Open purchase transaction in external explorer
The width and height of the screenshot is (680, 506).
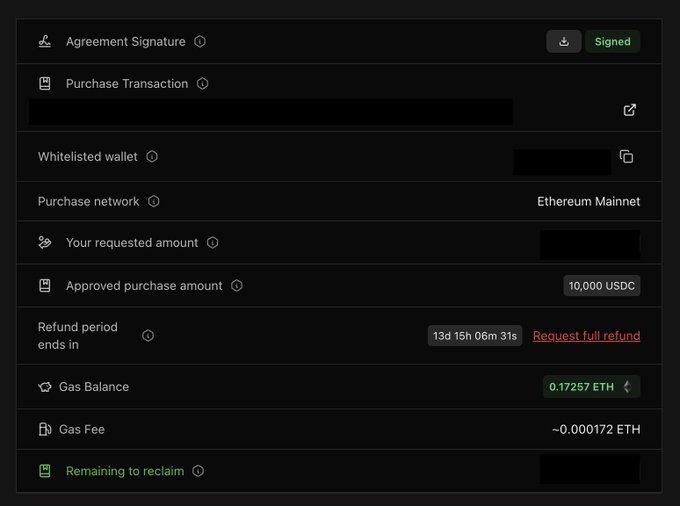coord(630,110)
